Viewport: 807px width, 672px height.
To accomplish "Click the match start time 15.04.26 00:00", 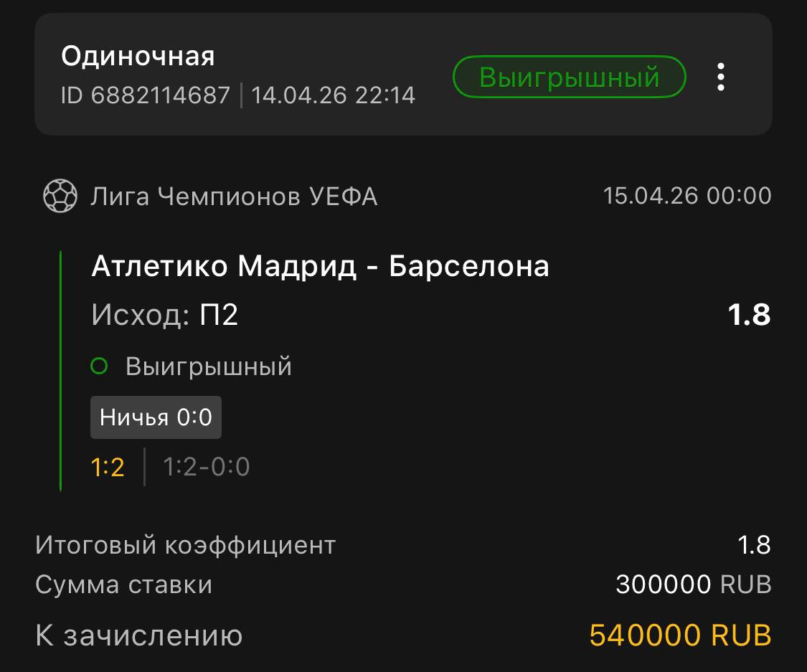I will pyautogui.click(x=687, y=196).
